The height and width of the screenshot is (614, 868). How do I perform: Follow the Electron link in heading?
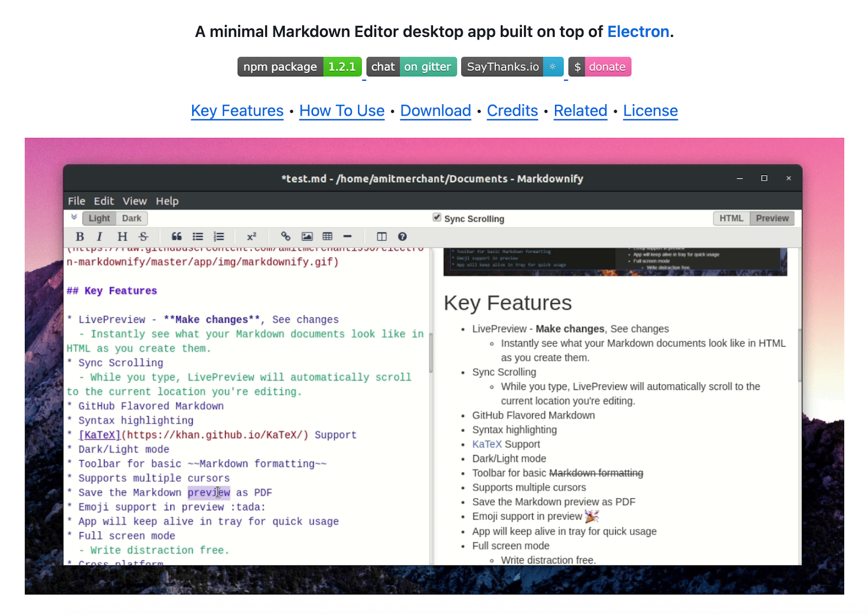coord(638,31)
